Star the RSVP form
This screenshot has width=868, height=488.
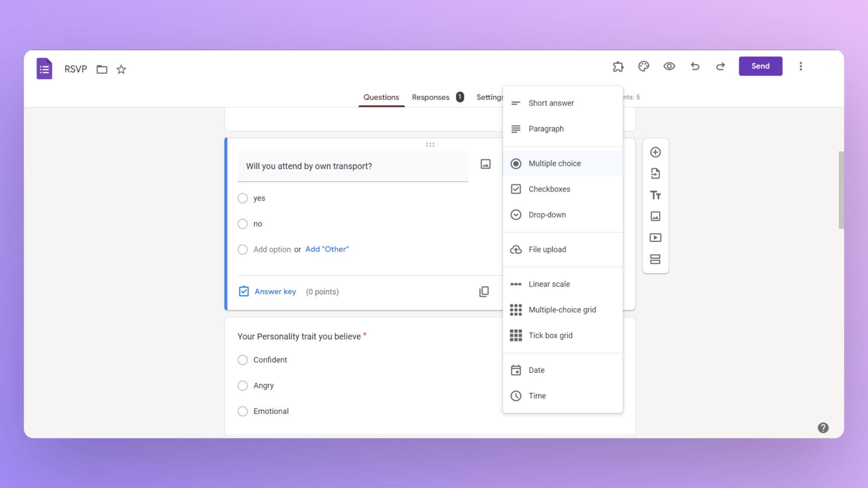121,69
